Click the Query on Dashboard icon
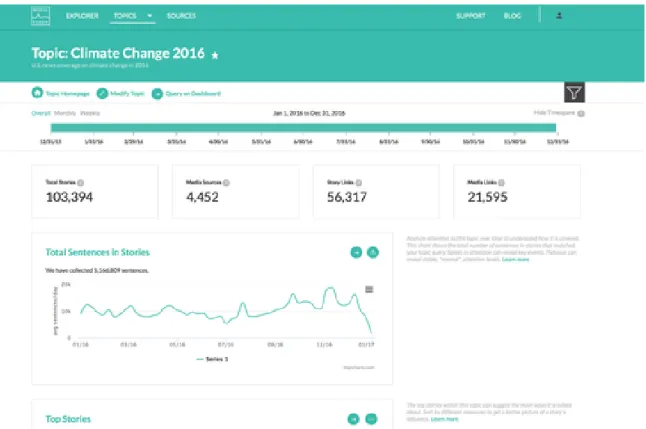 (x=157, y=94)
